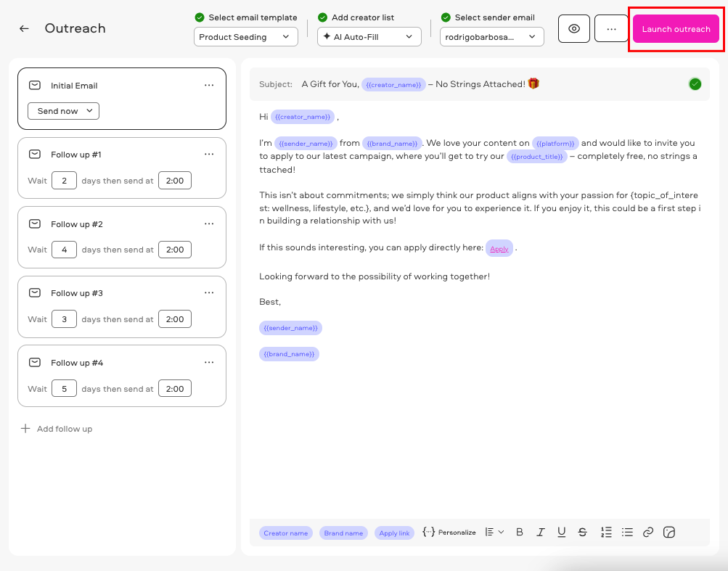Click the Apply link in the email body
Image resolution: width=728 pixels, height=571 pixels.
tap(499, 249)
